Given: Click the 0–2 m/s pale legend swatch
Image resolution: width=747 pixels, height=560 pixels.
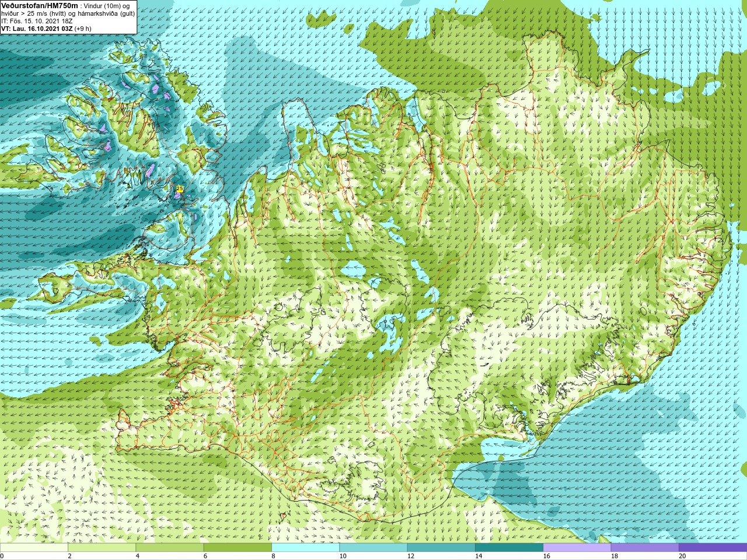Looking at the screenshot, I should point(34,547).
